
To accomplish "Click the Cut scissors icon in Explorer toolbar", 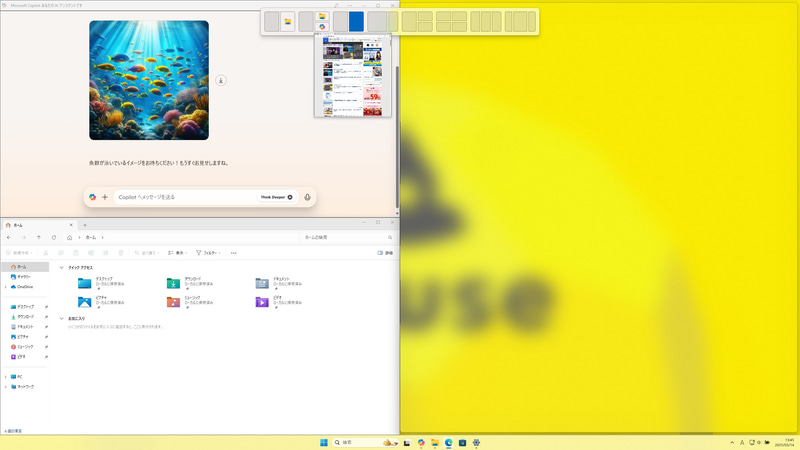I will [x=45, y=253].
